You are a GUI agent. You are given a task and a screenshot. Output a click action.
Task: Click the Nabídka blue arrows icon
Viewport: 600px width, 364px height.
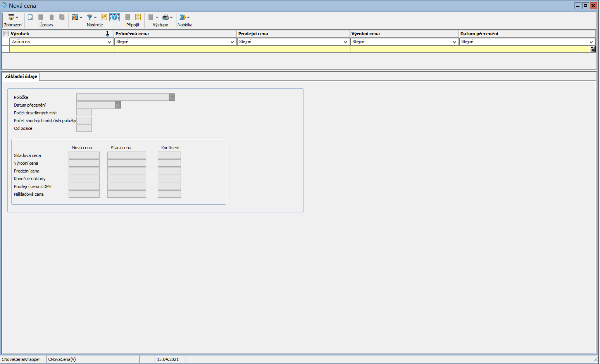182,17
